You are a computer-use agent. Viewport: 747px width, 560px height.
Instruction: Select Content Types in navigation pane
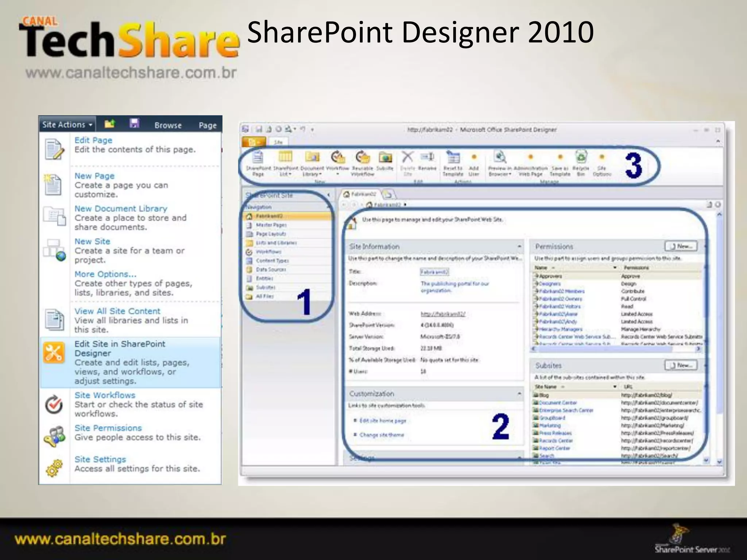pos(272,261)
